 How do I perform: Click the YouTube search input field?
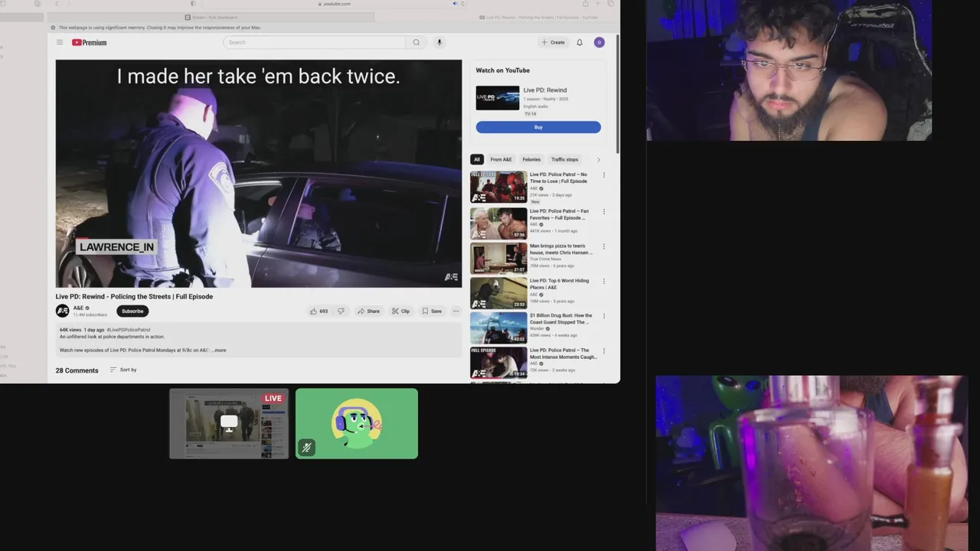(x=315, y=42)
